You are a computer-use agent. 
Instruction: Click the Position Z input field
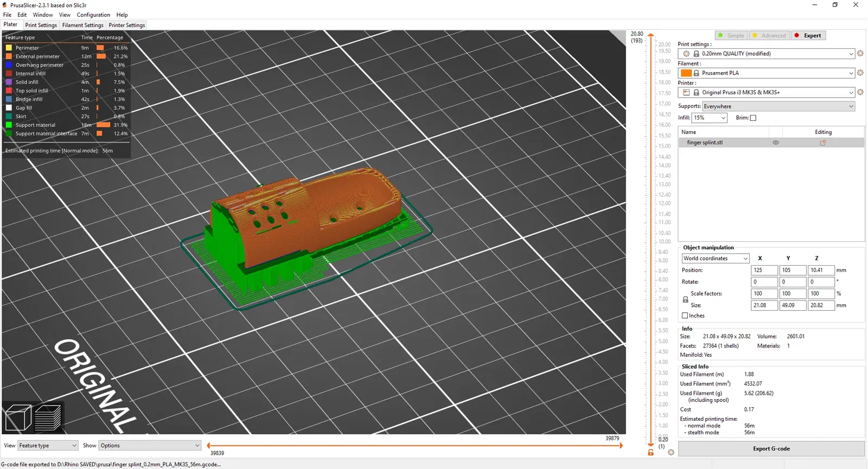(821, 270)
